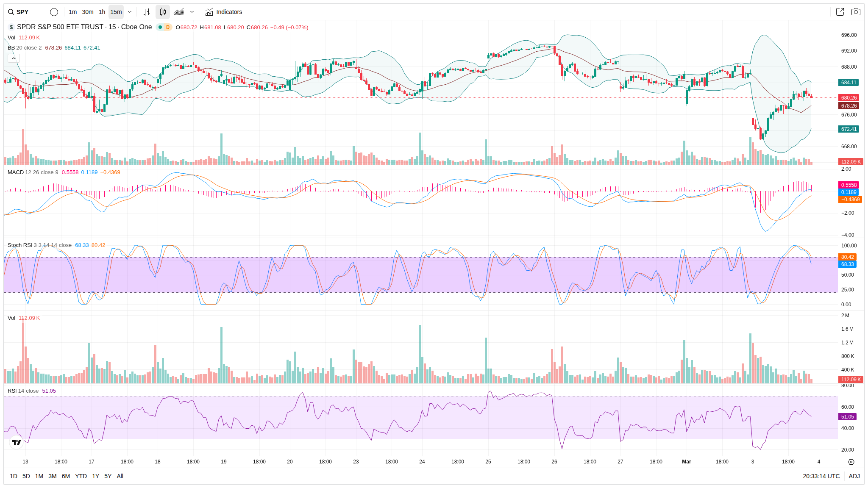
Task: Collapse the indicator legend chevron
Action: (14, 58)
